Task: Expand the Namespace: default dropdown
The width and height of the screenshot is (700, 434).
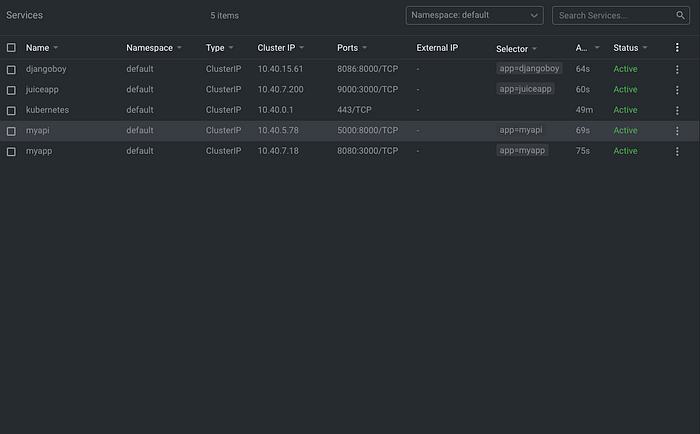Action: point(474,15)
